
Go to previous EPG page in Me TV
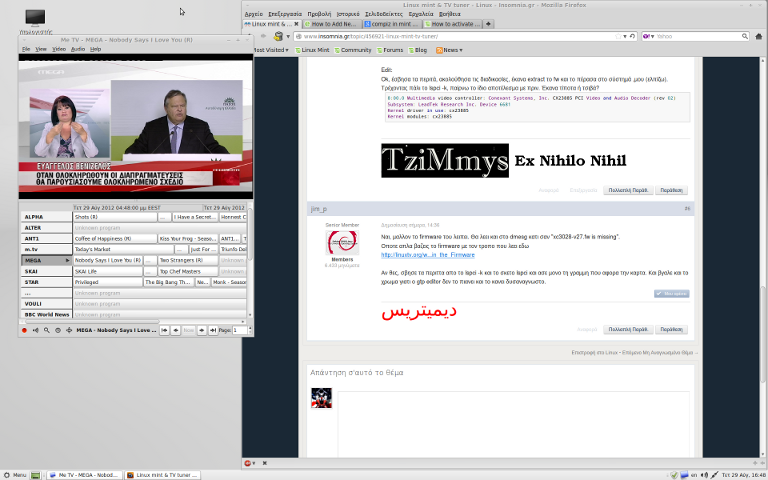click(175, 331)
